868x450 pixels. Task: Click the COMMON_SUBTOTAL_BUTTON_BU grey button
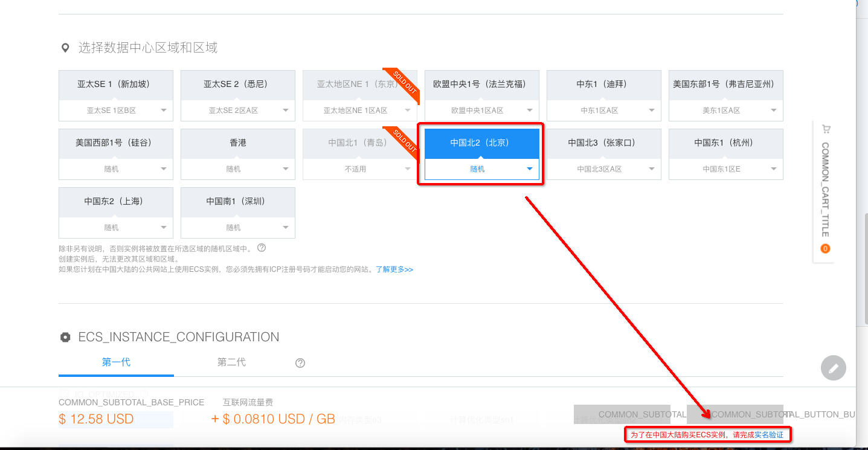pos(735,414)
